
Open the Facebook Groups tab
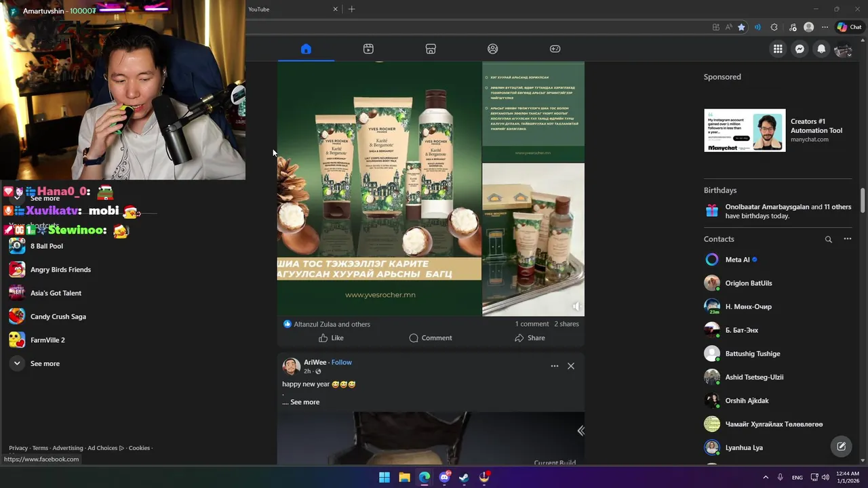pos(493,49)
